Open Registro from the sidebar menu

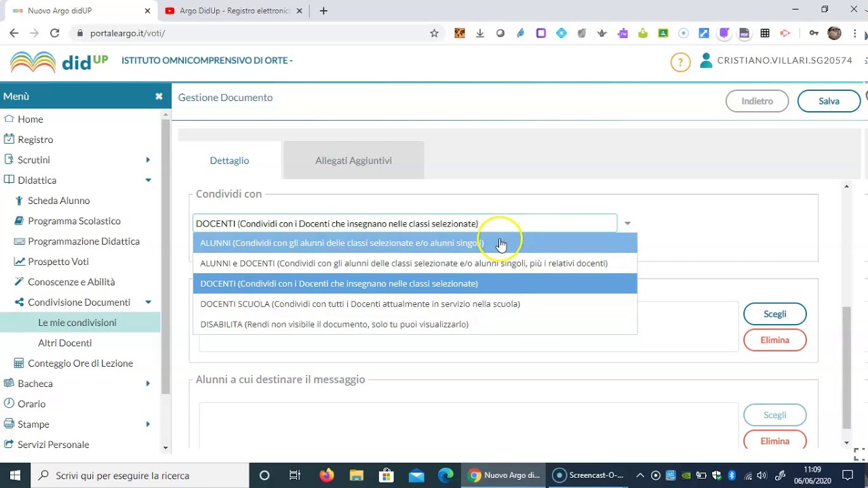[35, 140]
